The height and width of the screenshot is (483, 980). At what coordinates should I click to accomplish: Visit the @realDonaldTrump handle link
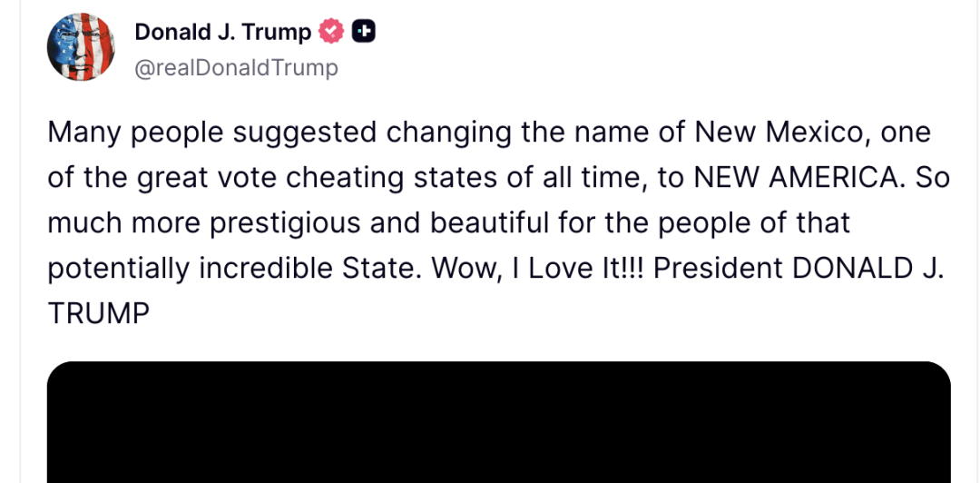[x=236, y=67]
